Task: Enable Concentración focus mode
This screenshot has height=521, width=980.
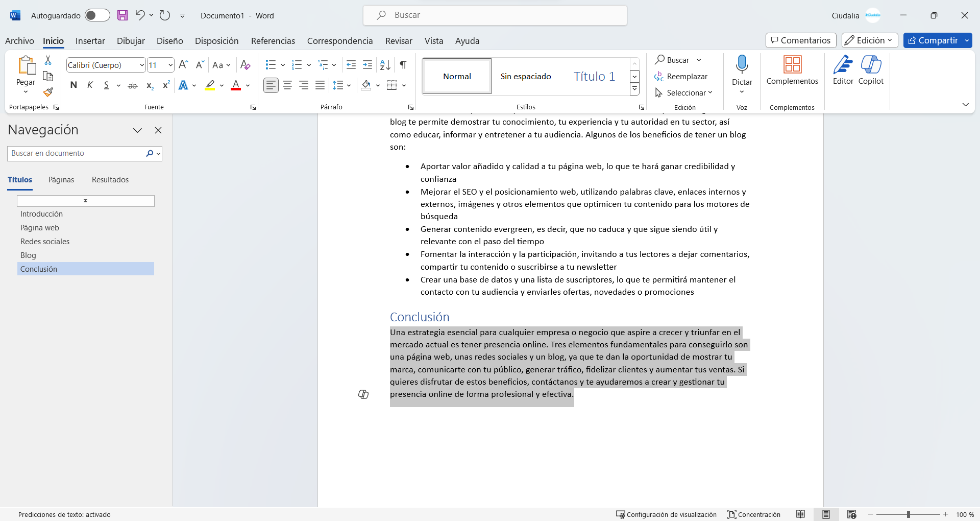Action: tap(754, 514)
